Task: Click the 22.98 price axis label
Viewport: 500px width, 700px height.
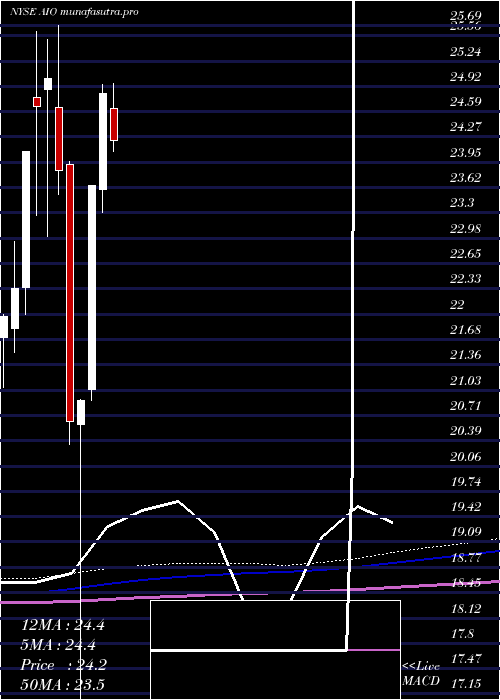Action: tap(466, 229)
